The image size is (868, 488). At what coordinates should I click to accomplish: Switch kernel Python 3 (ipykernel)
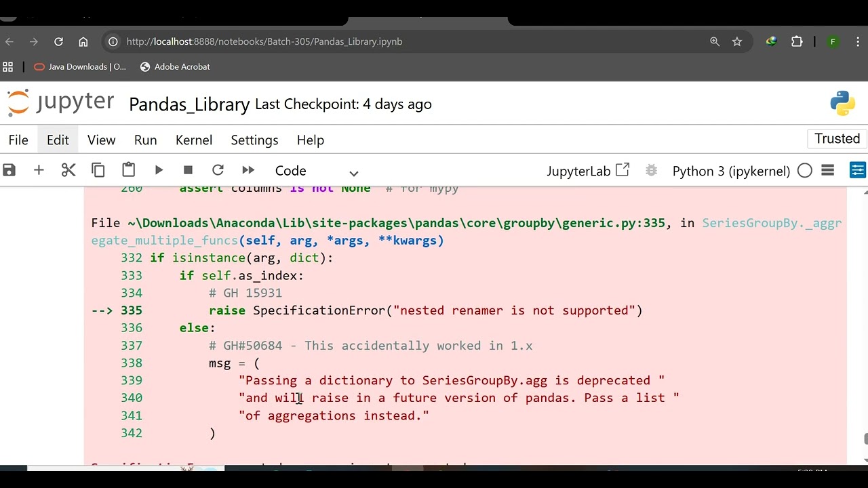pyautogui.click(x=731, y=171)
